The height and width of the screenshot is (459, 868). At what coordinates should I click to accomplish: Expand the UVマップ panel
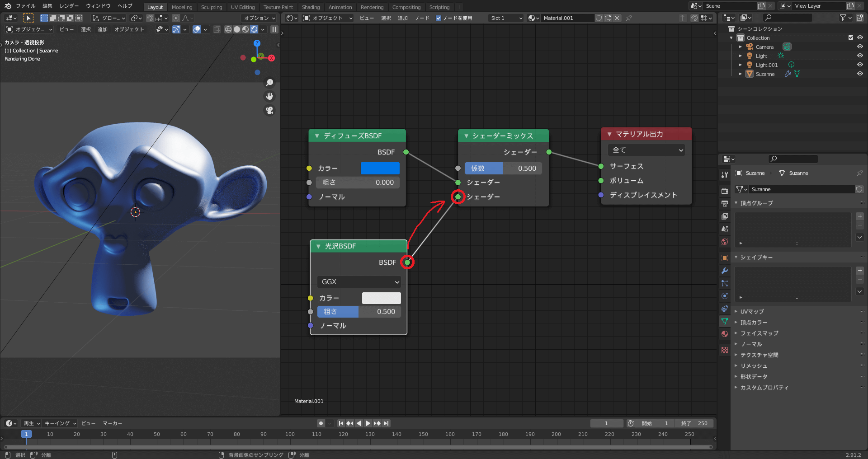point(736,311)
